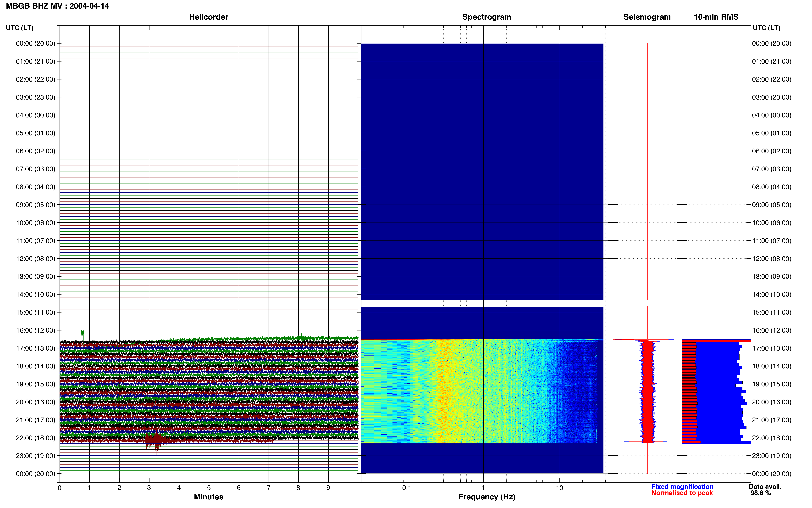This screenshot has width=812, height=508.
Task: Click right axis label '06:00 (02:00)'
Action: coord(772,151)
